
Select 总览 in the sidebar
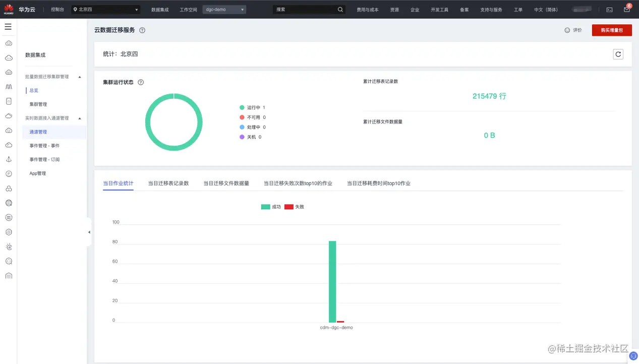(34, 91)
